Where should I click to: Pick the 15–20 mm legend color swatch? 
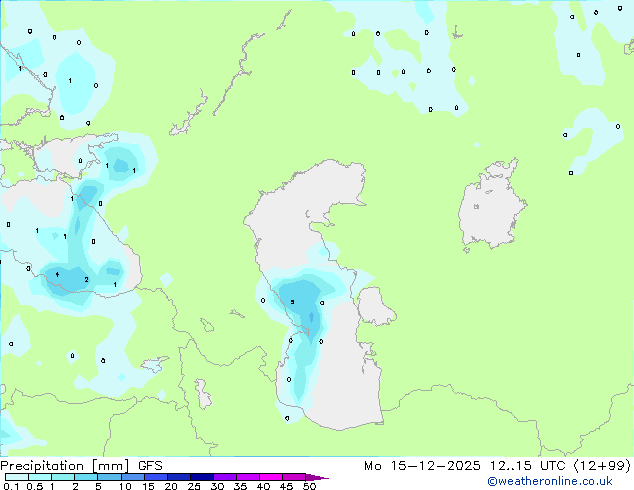tap(155, 477)
